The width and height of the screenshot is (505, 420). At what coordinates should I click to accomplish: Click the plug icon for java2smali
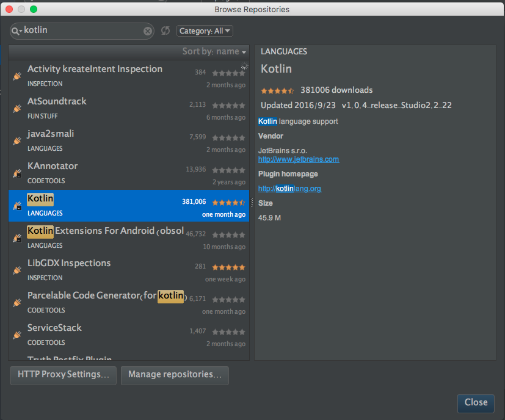click(x=17, y=141)
